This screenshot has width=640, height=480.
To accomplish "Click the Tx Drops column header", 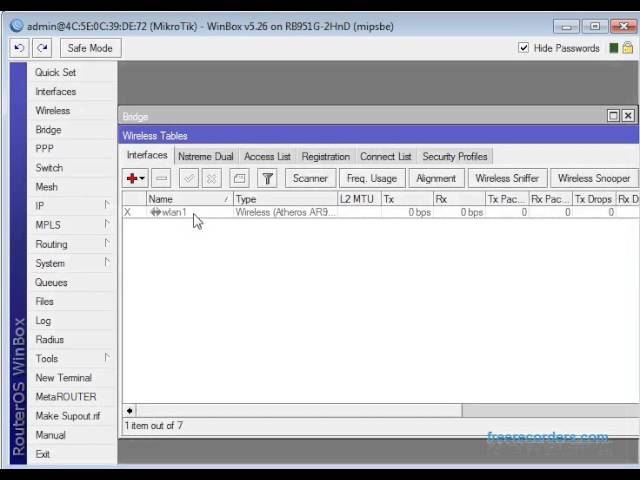I will pyautogui.click(x=594, y=199).
